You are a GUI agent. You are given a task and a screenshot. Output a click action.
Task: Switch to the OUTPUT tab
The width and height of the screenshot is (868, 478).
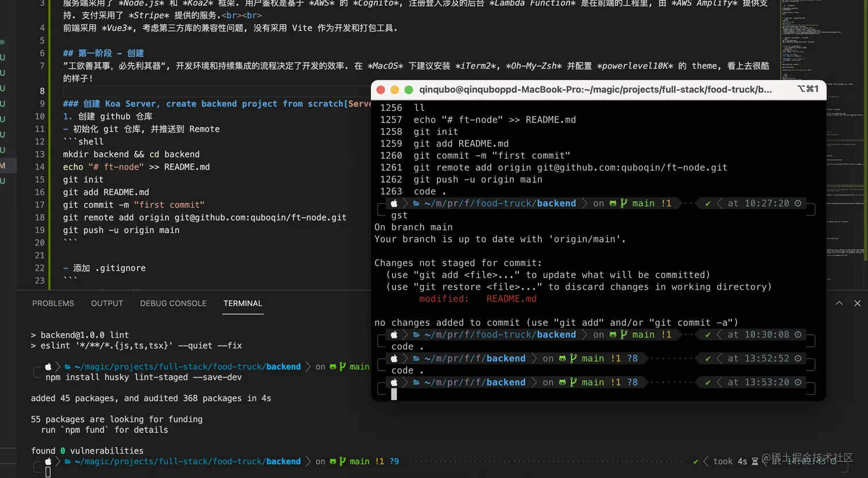coord(107,303)
